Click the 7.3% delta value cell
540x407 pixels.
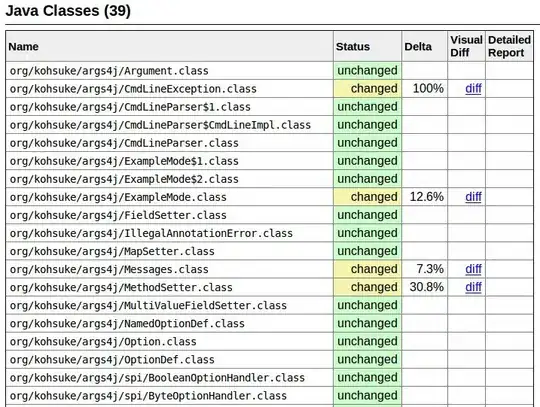click(x=425, y=269)
